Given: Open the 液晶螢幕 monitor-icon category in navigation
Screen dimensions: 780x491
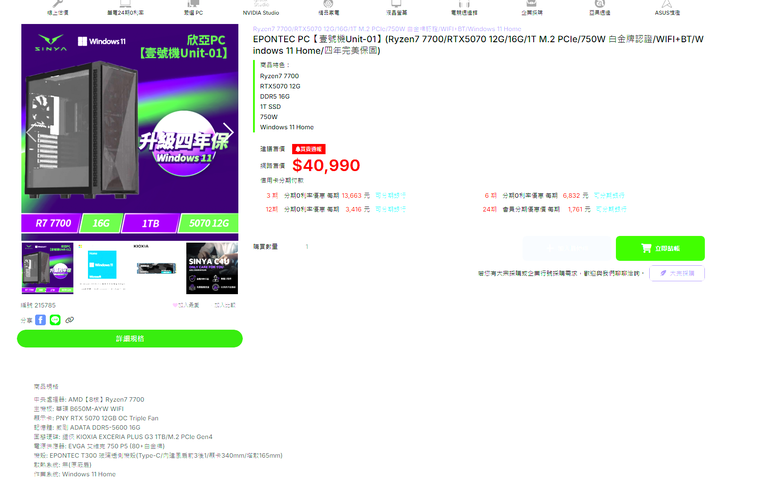Looking at the screenshot, I should point(396,8).
